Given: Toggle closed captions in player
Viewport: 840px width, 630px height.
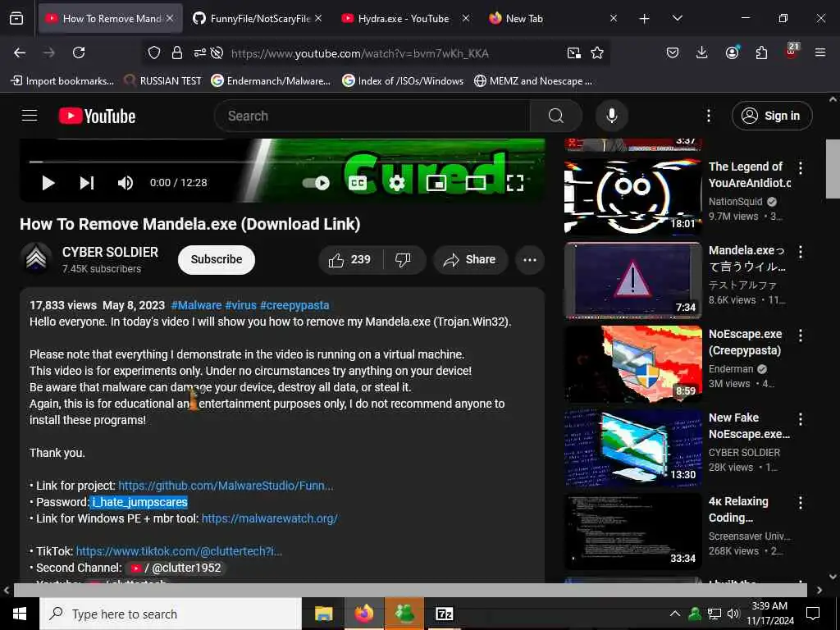Looking at the screenshot, I should coord(358,183).
